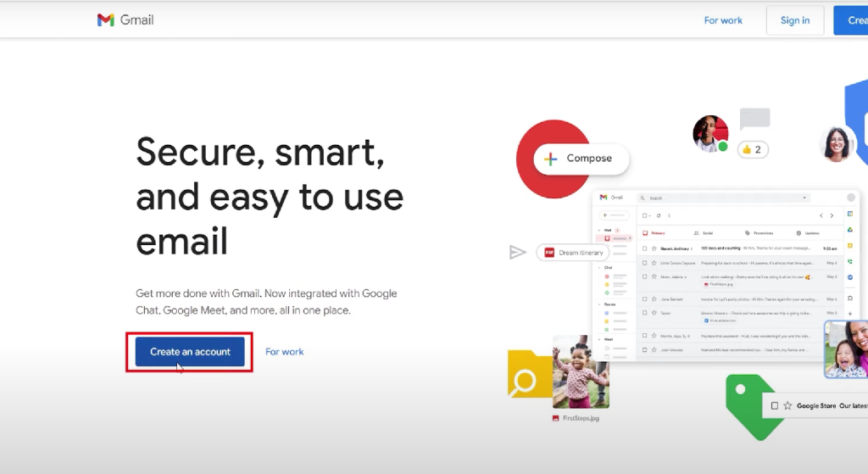Click the gray send arrow icon
Image resolution: width=868 pixels, height=474 pixels.
[517, 253]
